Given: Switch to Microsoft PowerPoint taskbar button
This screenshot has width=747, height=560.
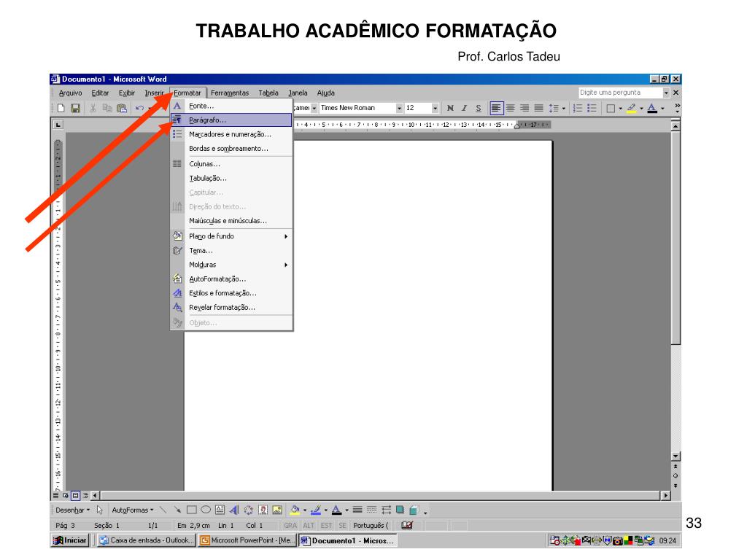Looking at the screenshot, I should point(248,540).
